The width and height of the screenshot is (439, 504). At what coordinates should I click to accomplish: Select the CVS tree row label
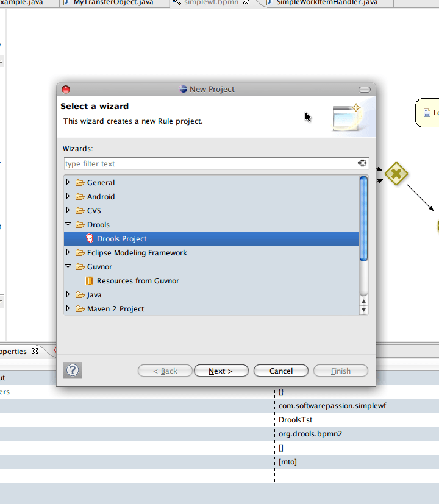click(x=94, y=210)
